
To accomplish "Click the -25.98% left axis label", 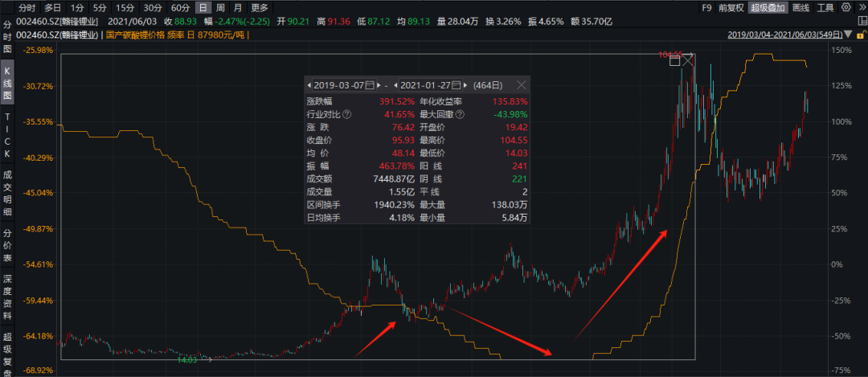I will pyautogui.click(x=37, y=50).
